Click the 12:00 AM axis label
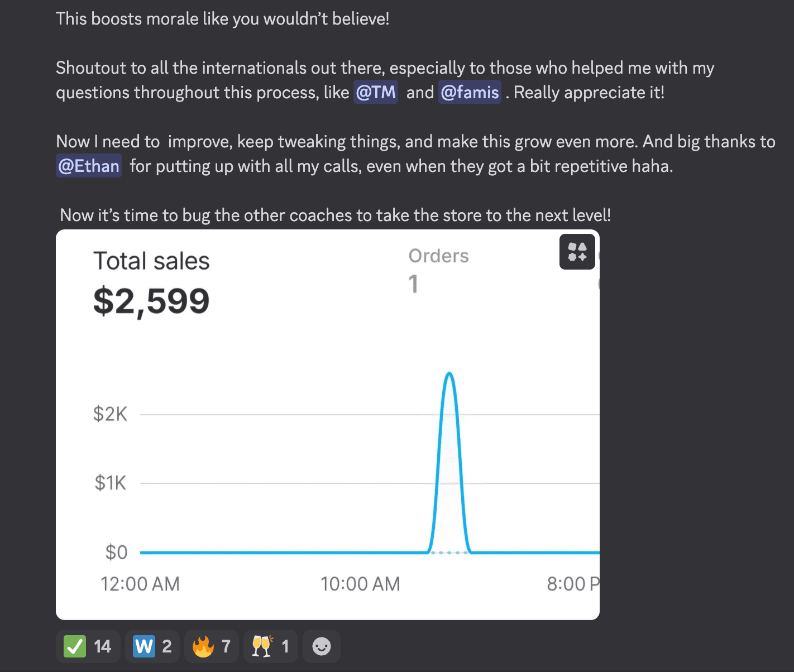This screenshot has height=672, width=794. [140, 584]
